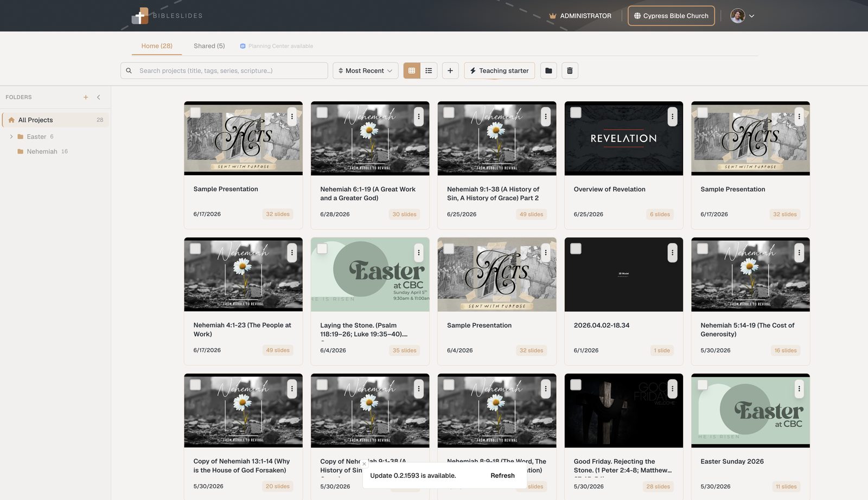Click the Planning Center available indicator

277,46
